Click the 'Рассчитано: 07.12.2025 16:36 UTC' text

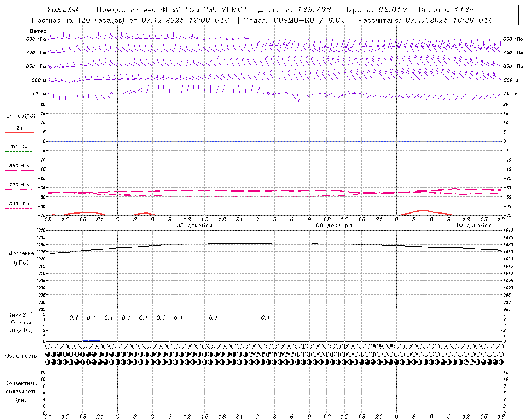click(x=426, y=20)
